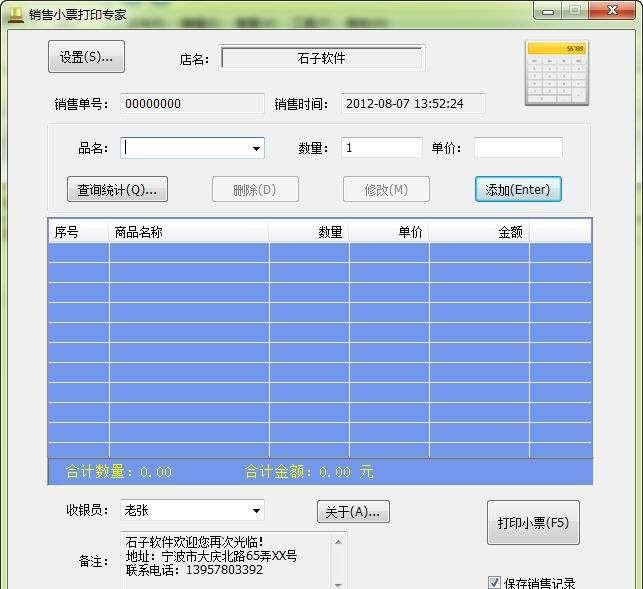The image size is (643, 589).
Task: Click the 店名 text field
Action: 321,58
